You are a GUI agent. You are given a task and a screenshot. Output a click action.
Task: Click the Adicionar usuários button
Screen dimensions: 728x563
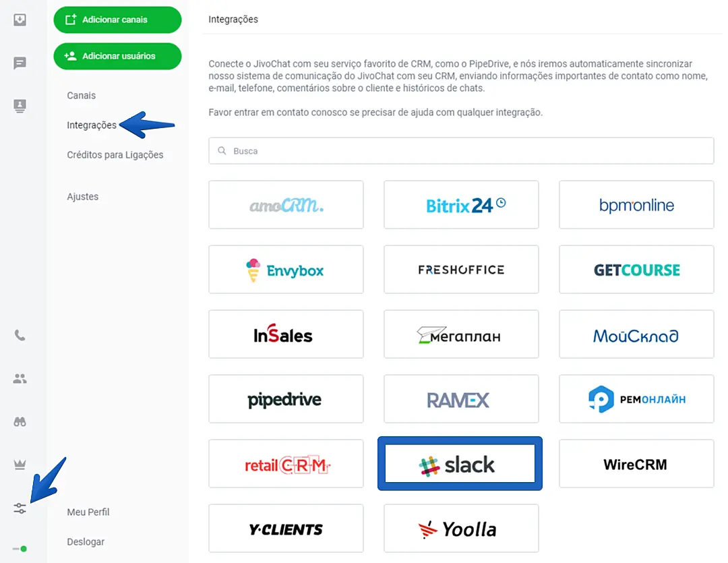click(x=117, y=56)
